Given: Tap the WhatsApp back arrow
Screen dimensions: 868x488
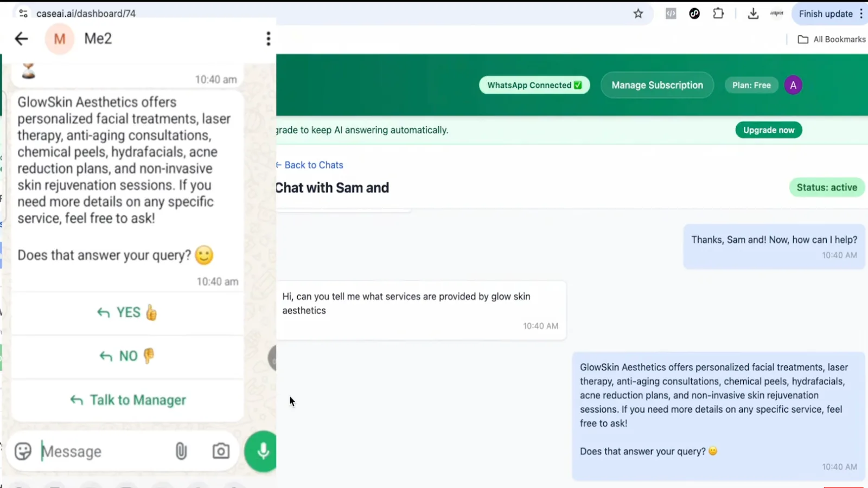Looking at the screenshot, I should coord(21,38).
